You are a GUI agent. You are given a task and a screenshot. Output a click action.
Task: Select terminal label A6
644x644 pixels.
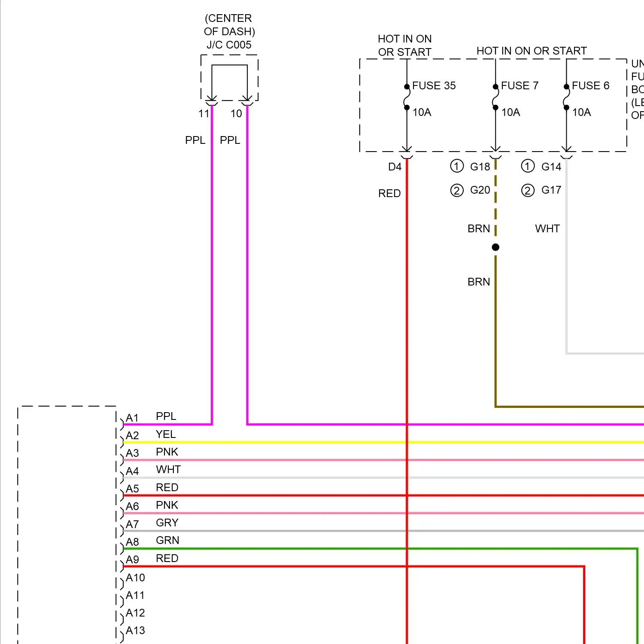(132, 507)
